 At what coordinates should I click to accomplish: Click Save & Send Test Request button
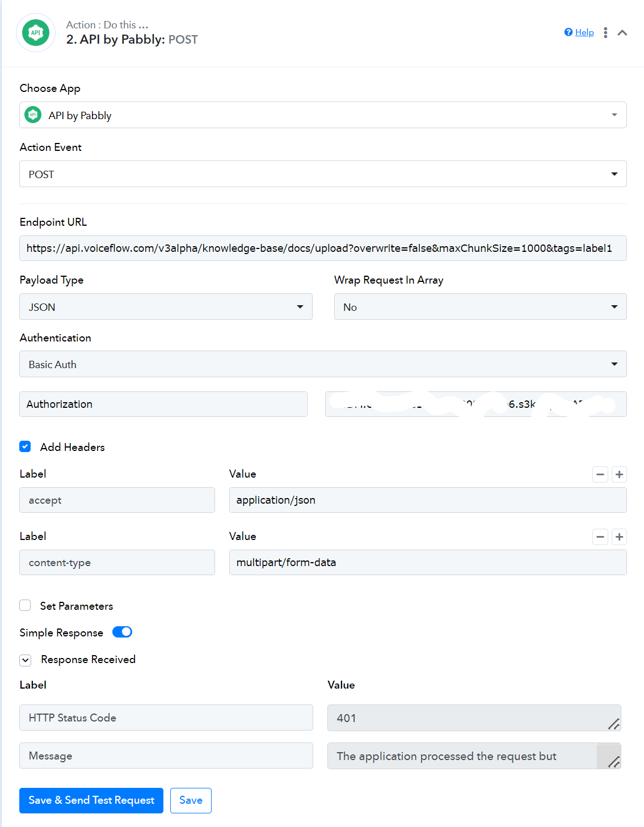(91, 800)
